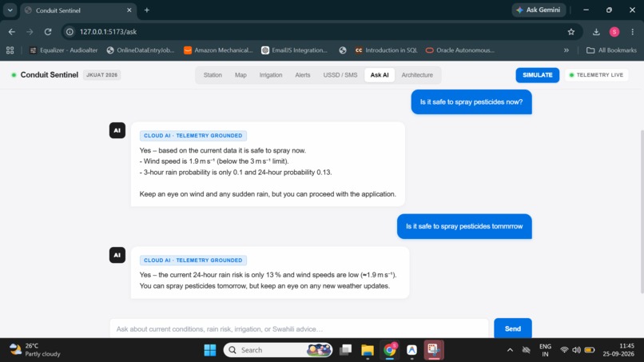Screen dimensions: 644x362
Task: Switch to the USSD / SMS tab
Action: (x=340, y=75)
